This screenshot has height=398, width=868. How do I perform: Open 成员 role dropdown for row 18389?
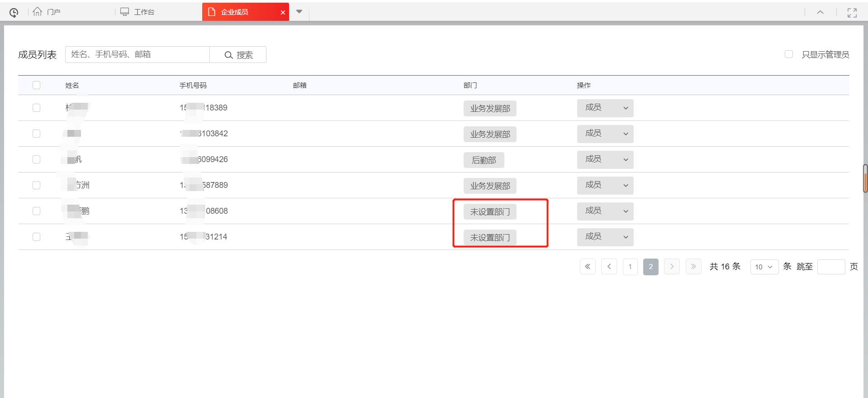pyautogui.click(x=605, y=108)
